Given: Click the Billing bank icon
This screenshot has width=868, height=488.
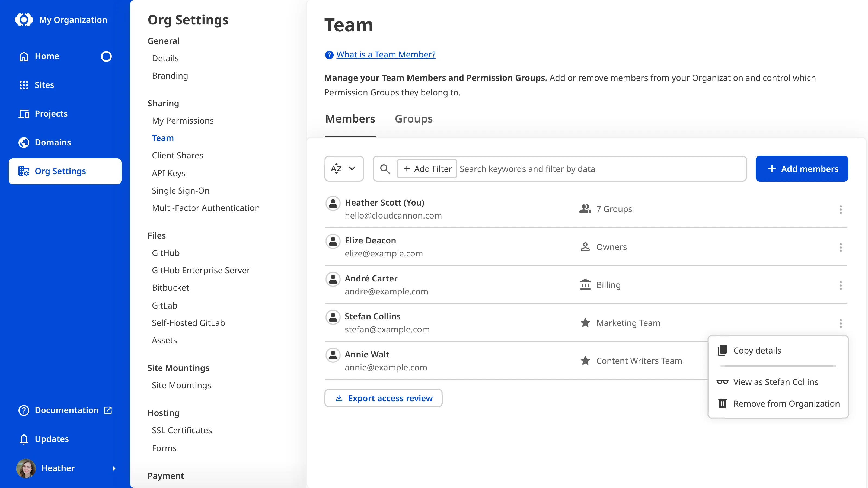Looking at the screenshot, I should click(585, 285).
